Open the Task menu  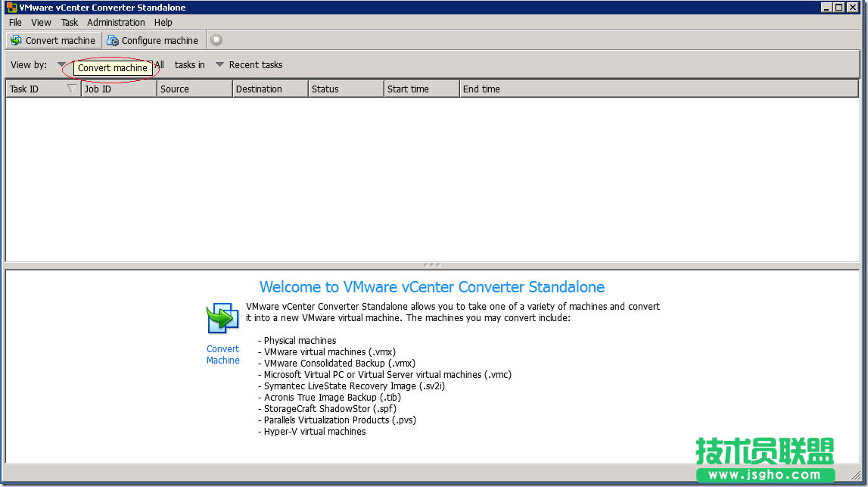click(69, 22)
